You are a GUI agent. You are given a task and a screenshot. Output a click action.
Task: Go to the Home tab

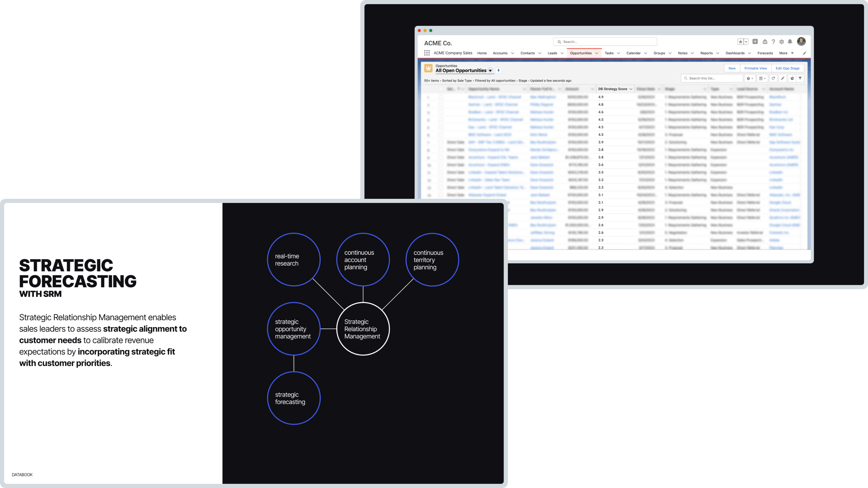pyautogui.click(x=482, y=53)
